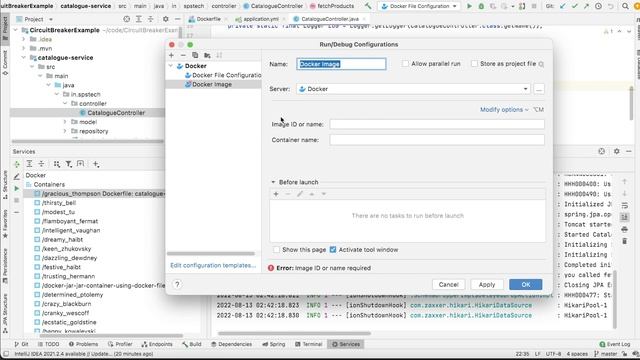
Task: Toggle checkbox for /flamboyant_fermat container
Action: pyautogui.click(x=37, y=221)
